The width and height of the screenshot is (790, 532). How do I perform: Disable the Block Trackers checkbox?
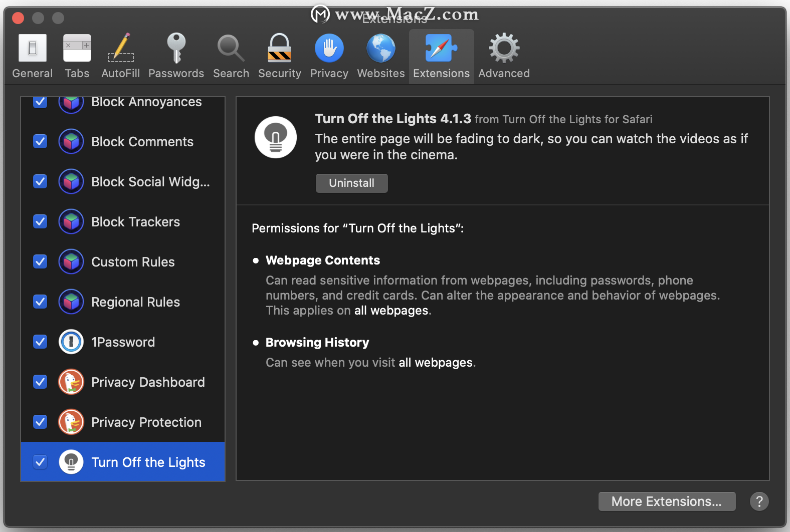[x=40, y=222]
